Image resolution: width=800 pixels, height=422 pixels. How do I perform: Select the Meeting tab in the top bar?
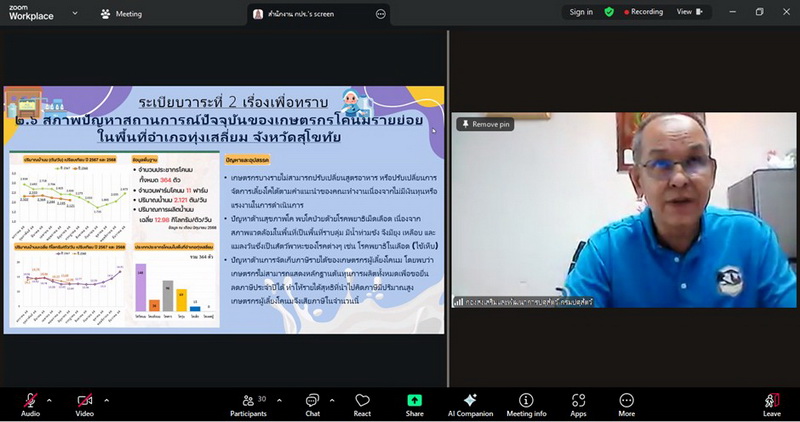(121, 14)
